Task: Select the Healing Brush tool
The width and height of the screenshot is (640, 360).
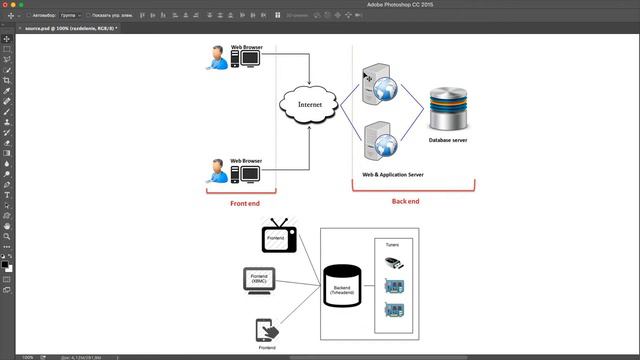Action: click(7, 101)
